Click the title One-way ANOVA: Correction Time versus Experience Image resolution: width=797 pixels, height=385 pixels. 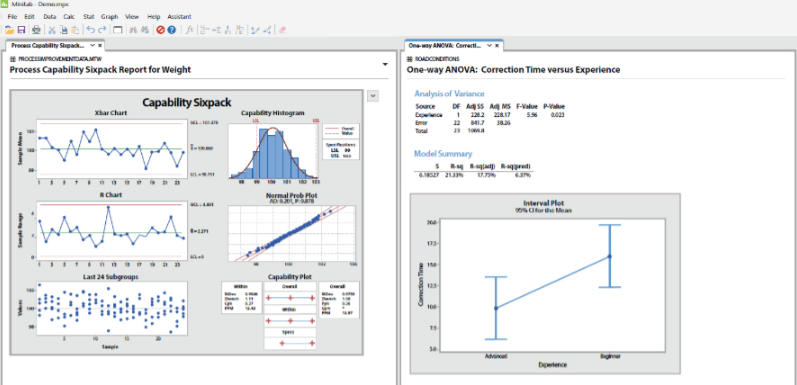513,70
